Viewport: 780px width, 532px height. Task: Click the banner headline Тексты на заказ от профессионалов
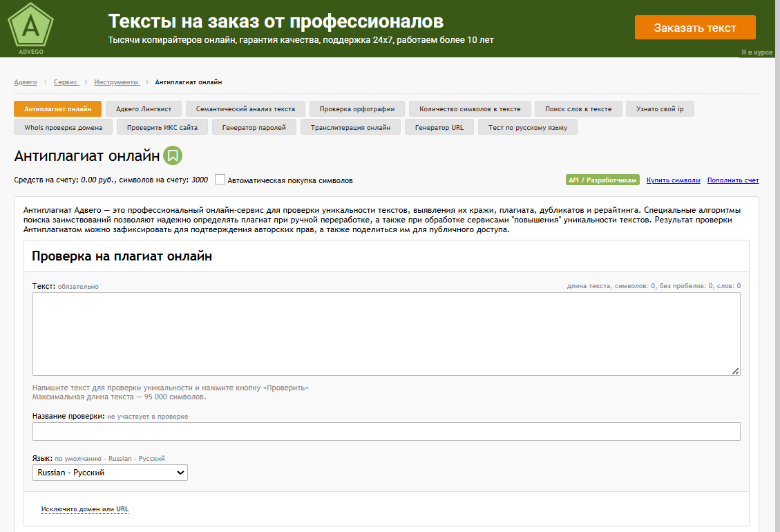[x=276, y=21]
